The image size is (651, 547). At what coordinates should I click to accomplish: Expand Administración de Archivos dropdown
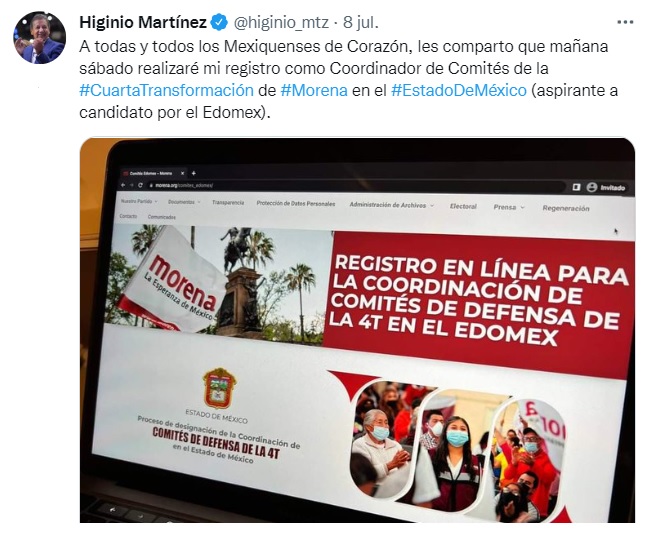tap(392, 205)
